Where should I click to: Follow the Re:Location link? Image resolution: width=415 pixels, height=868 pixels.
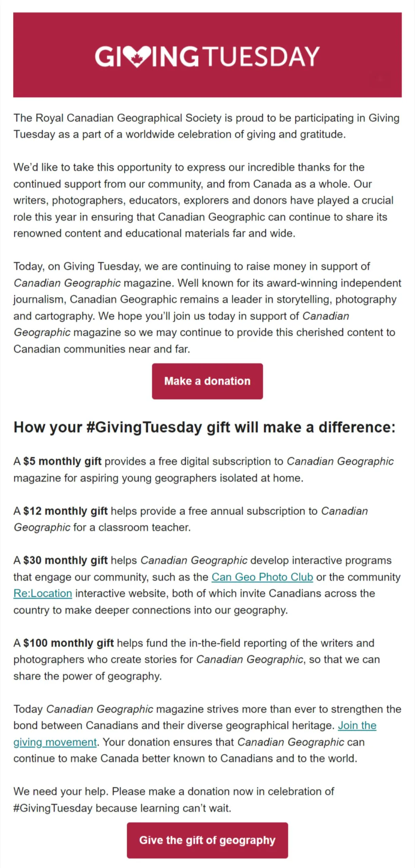click(43, 593)
